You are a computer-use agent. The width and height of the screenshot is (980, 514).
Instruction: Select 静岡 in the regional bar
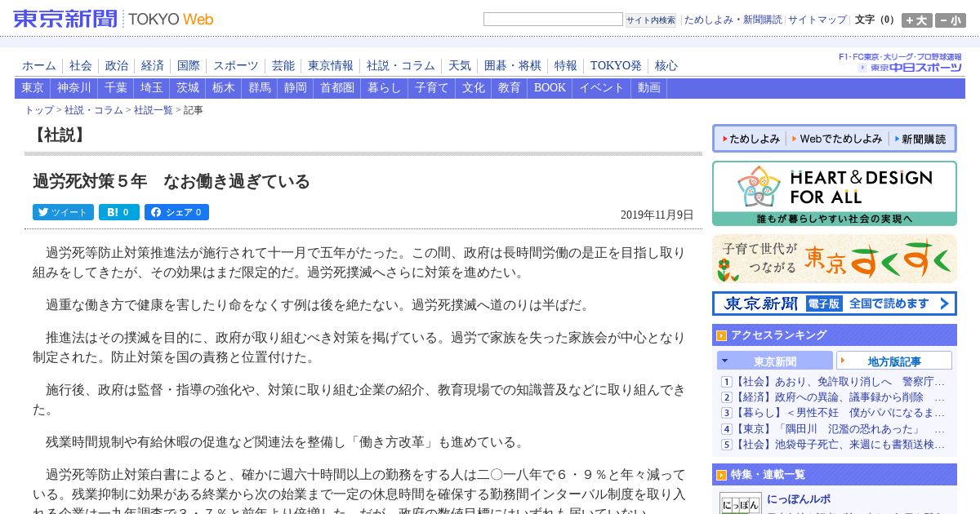pyautogui.click(x=296, y=88)
